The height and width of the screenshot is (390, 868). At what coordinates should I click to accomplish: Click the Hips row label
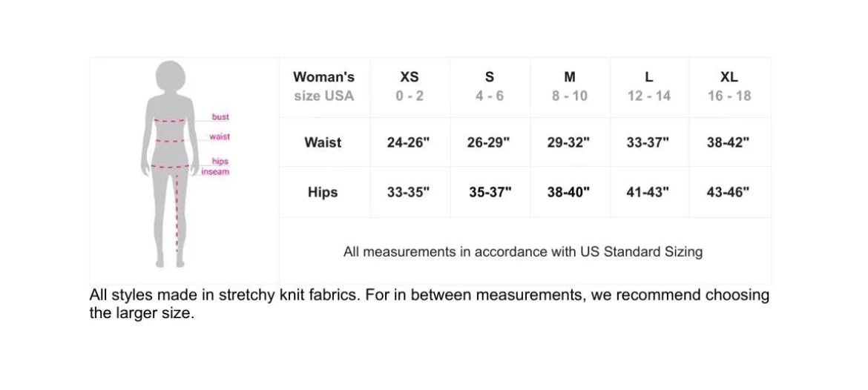pos(323,192)
